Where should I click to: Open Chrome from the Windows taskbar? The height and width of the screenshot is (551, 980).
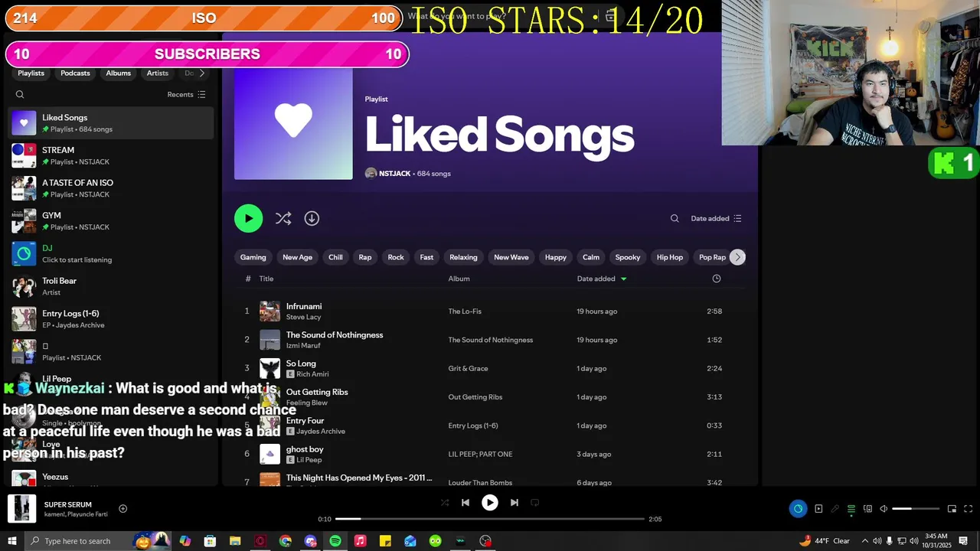click(x=285, y=541)
